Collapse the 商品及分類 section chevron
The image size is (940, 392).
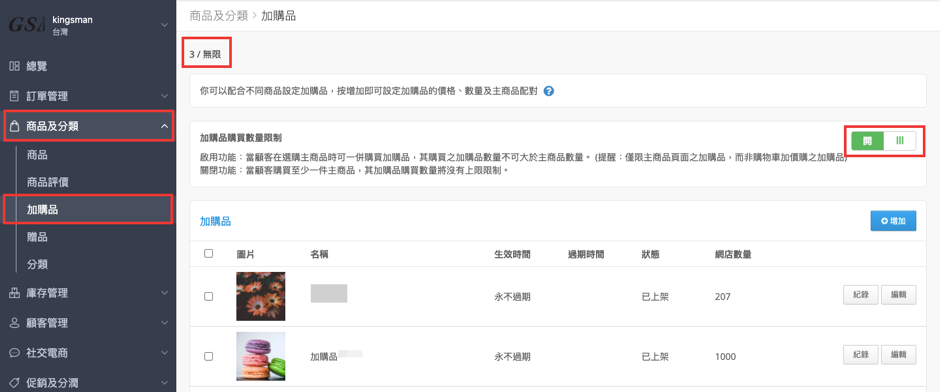[164, 126]
